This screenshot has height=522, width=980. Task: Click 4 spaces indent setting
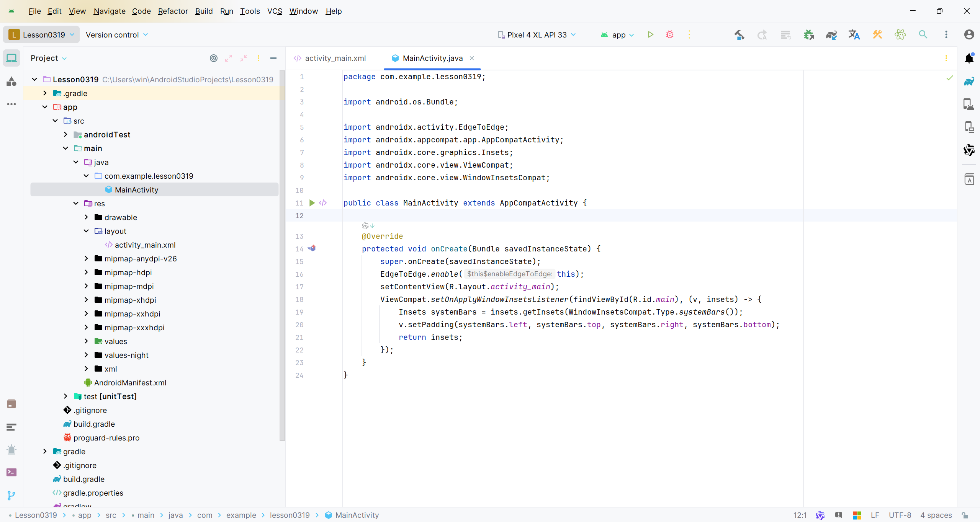[936, 515]
